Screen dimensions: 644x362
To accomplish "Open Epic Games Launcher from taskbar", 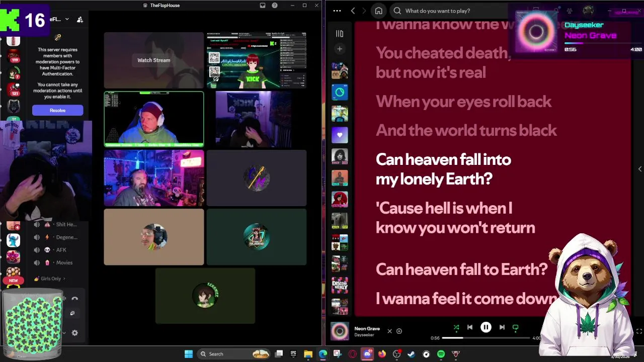I will 293,354.
